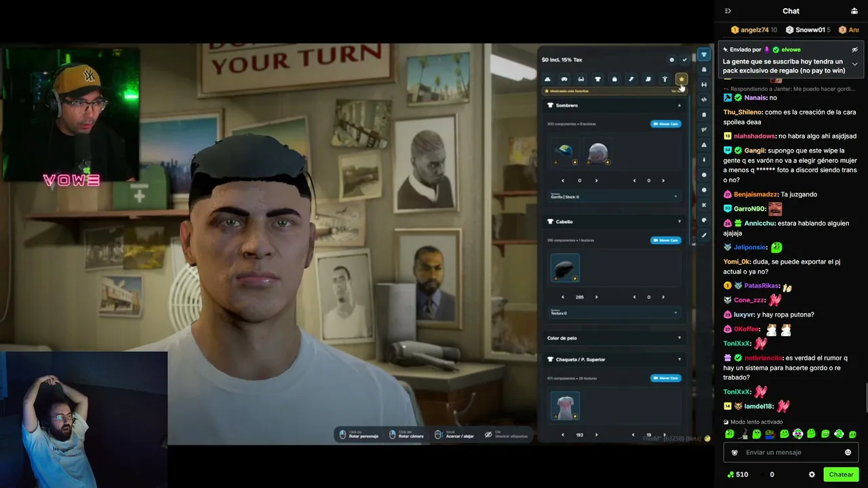Unfavorite the hair style via its star
The width and height of the screenshot is (868, 488).
click(575, 279)
